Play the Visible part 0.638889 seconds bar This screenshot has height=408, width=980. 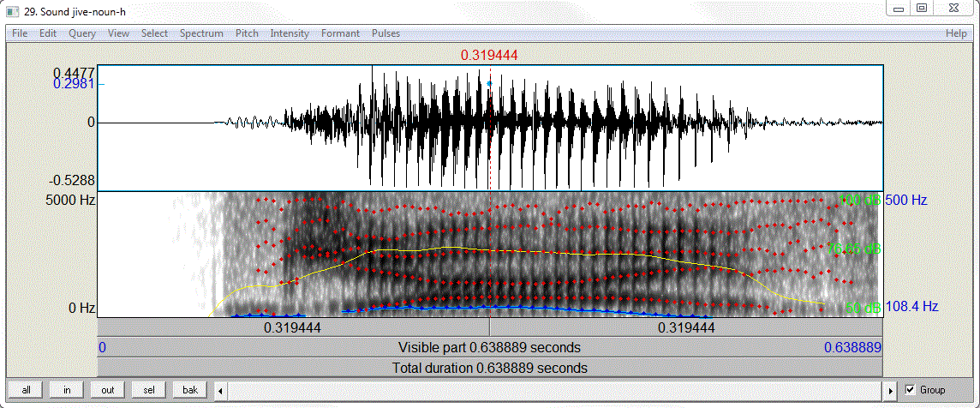pos(490,347)
